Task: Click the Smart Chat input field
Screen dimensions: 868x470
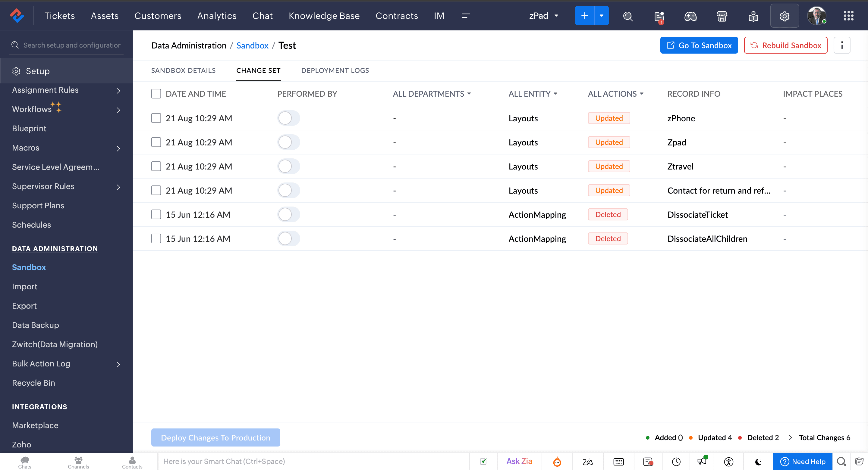Action: tap(313, 462)
